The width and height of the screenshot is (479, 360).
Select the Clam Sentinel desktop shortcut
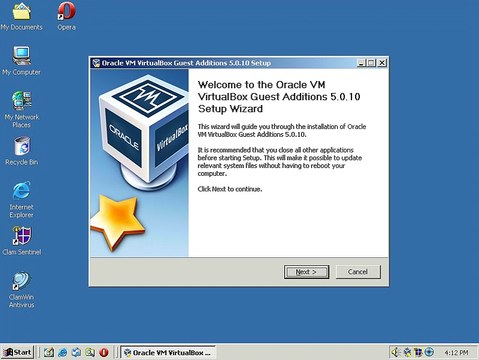point(22,241)
